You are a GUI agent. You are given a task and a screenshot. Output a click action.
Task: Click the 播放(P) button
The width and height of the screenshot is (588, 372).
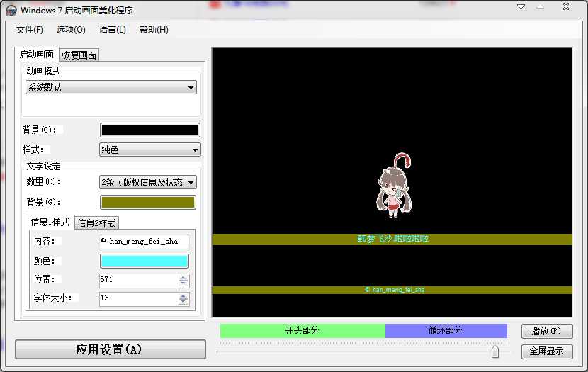point(547,331)
